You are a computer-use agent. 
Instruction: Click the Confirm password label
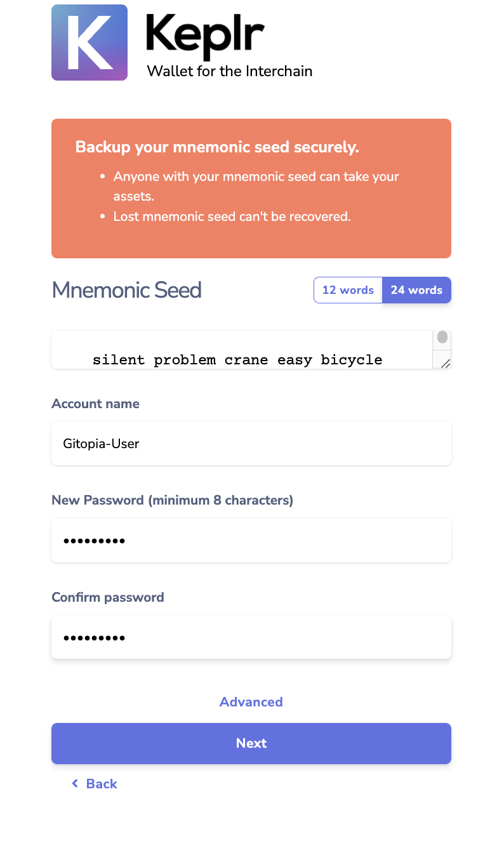click(108, 597)
